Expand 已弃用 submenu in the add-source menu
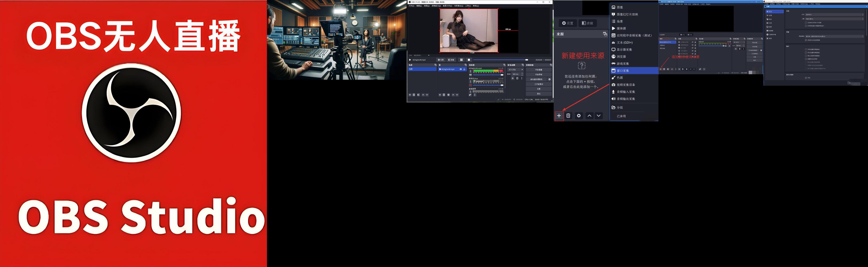The width and height of the screenshot is (868, 267). [634, 116]
